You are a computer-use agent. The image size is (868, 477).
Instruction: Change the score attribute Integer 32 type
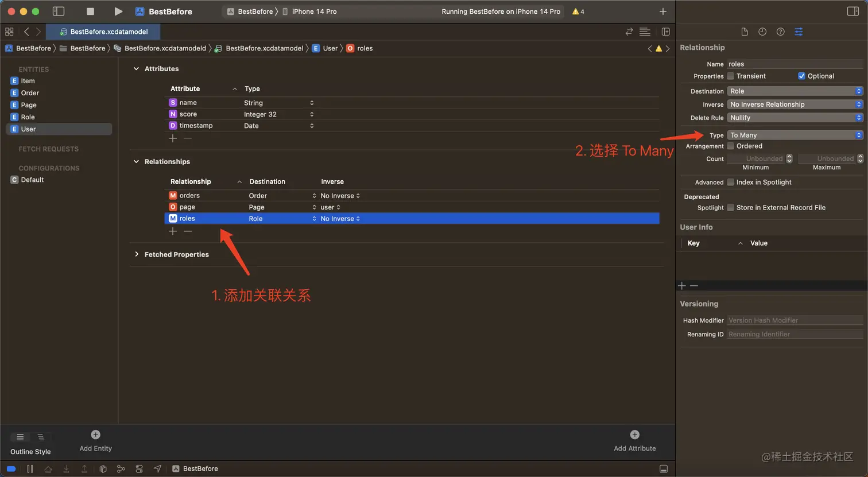tap(279, 114)
